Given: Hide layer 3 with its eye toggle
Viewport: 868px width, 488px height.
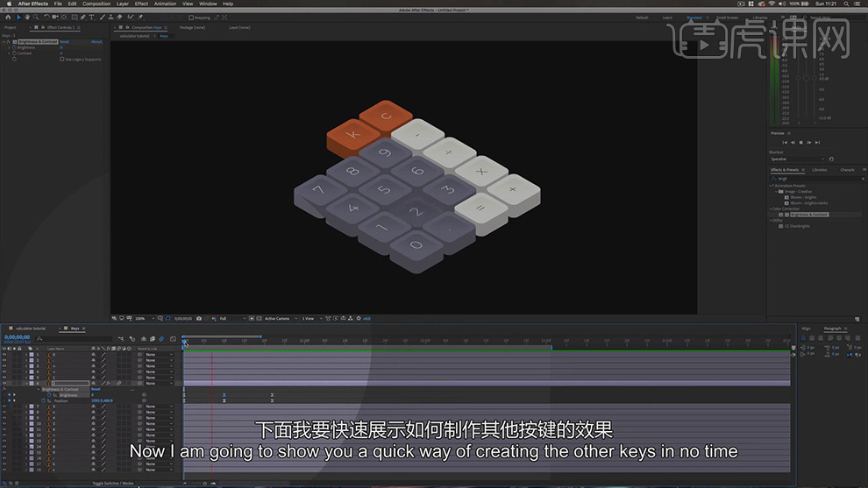Looking at the screenshot, I should pos(4,365).
